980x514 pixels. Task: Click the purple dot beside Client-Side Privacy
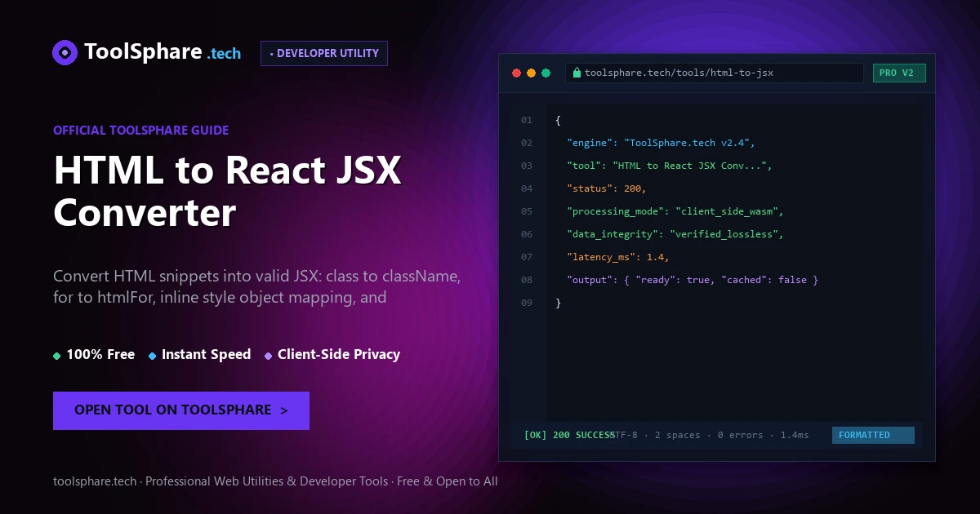point(268,356)
